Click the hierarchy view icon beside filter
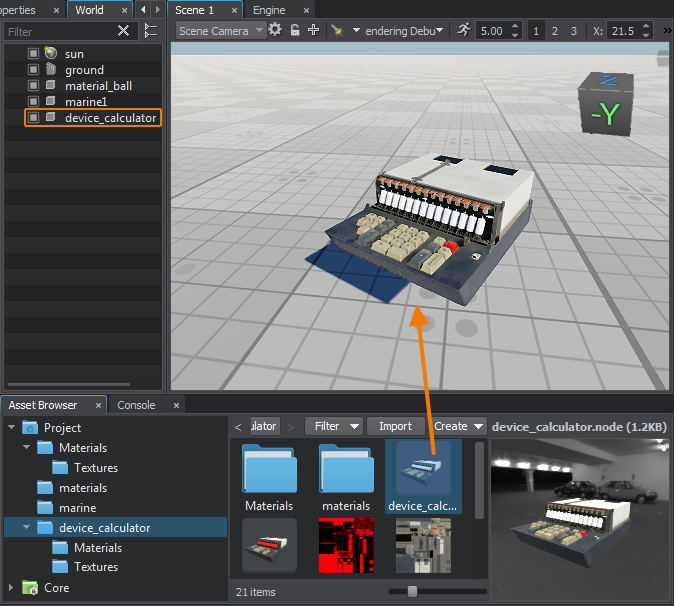This screenshot has width=674, height=606. click(x=151, y=31)
